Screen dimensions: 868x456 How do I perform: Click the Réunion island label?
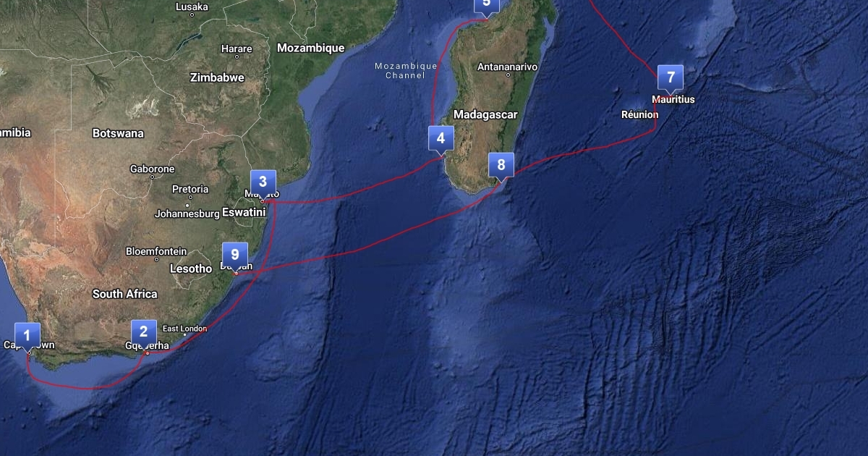640,114
